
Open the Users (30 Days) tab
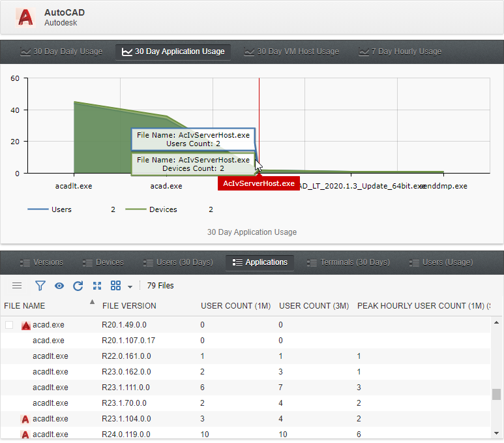coord(178,262)
